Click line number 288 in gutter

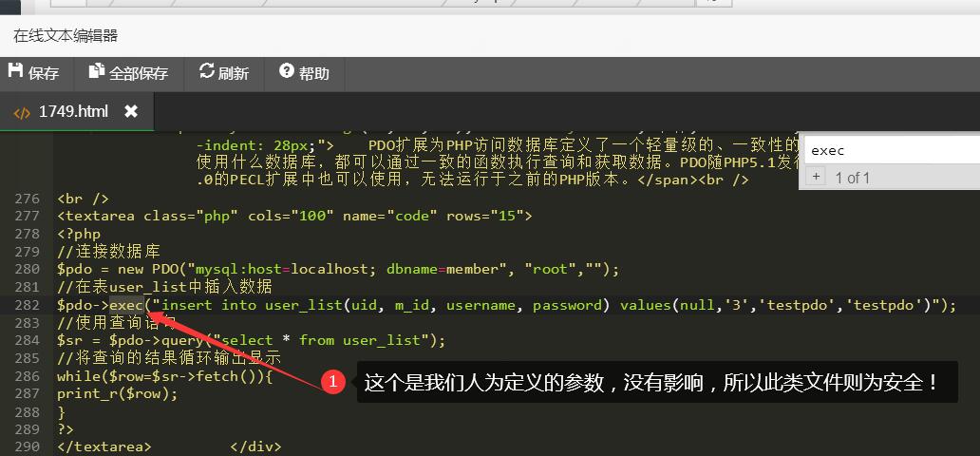coord(28,411)
